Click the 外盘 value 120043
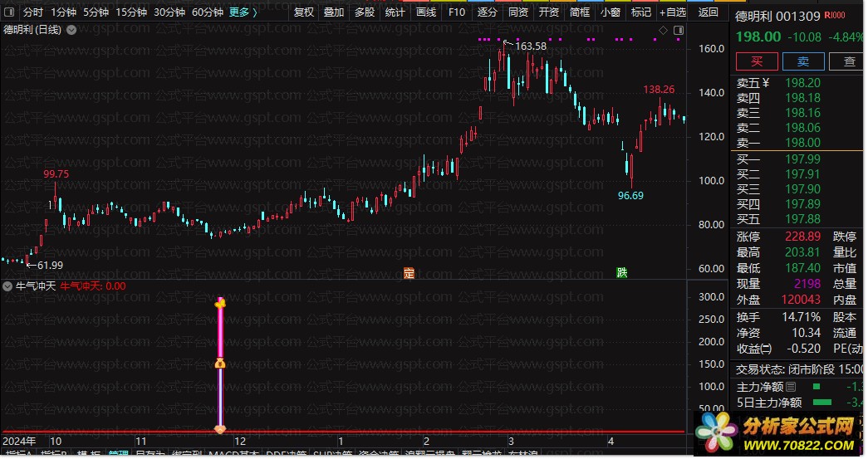Image resolution: width=868 pixels, height=459 pixels. 801,300
